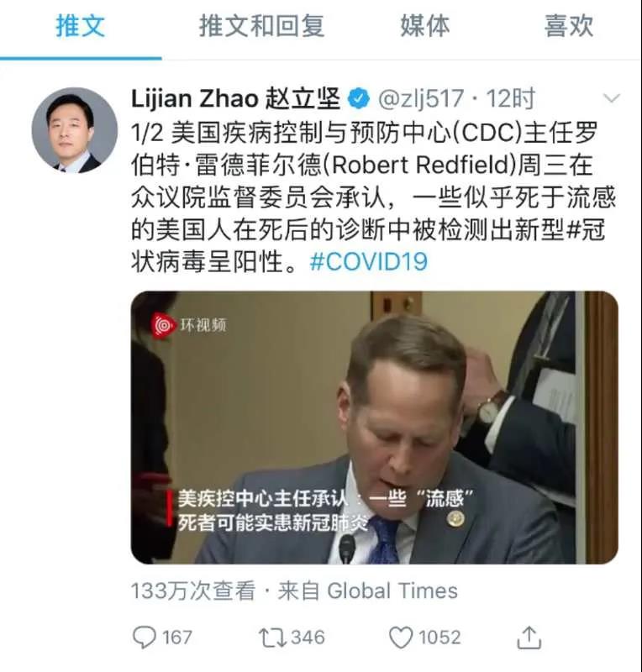Select the 喜欢 tab
This screenshot has height=672, width=642.
click(569, 26)
